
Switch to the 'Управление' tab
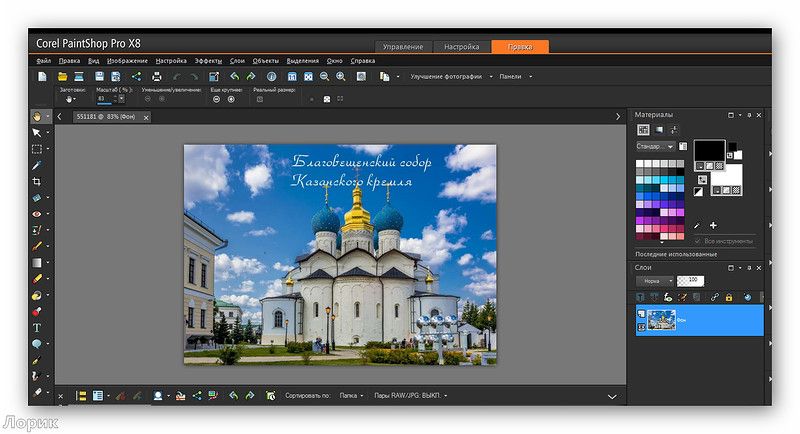tap(403, 46)
